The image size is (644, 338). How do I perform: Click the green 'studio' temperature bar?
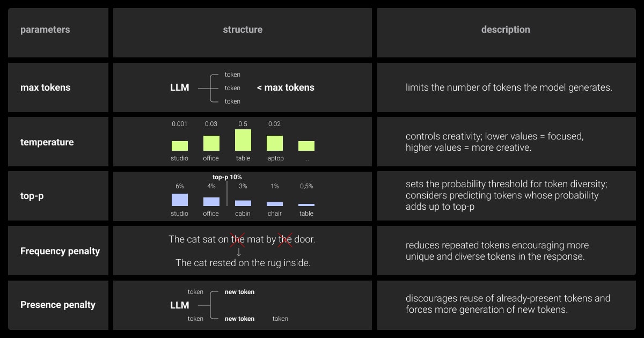[180, 146]
